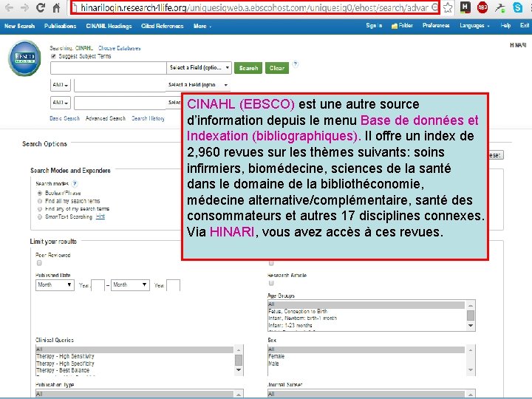Select SmartText Searching mode

click(40, 216)
